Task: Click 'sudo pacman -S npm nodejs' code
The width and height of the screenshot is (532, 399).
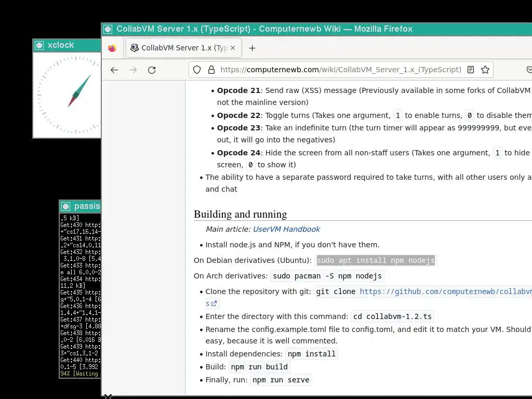Action: tap(327, 276)
